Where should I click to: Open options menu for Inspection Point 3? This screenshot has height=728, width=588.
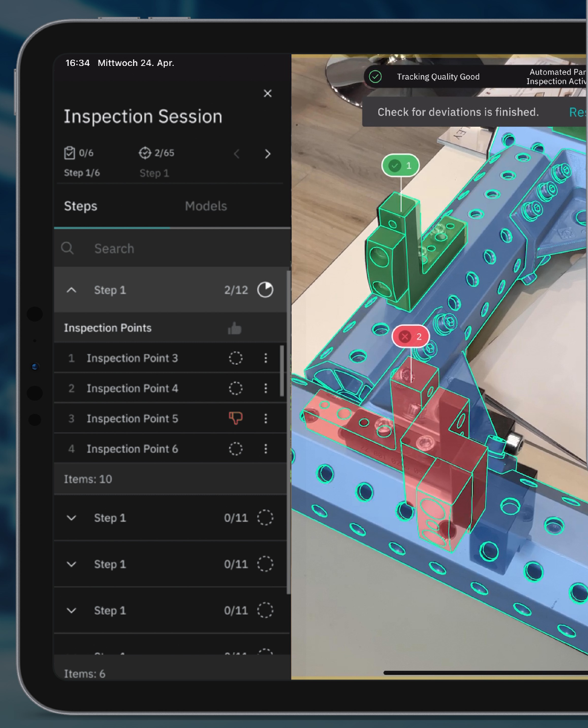(266, 358)
